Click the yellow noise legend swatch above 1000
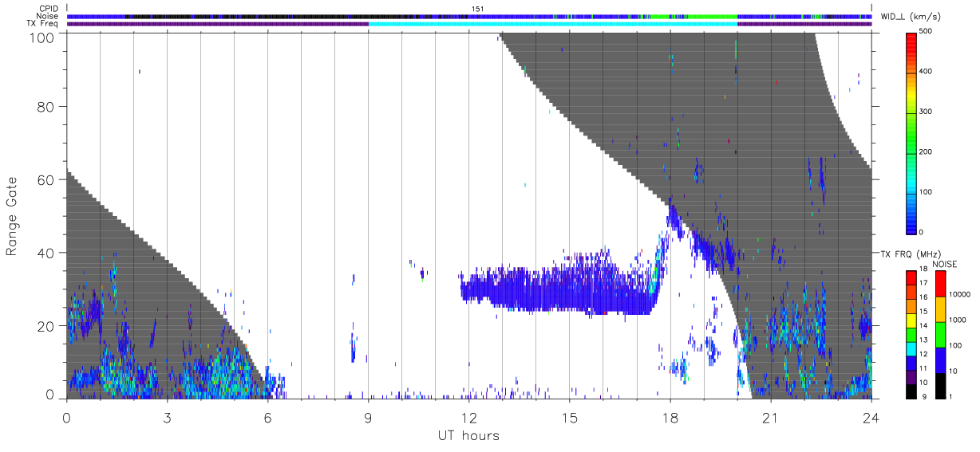 pyautogui.click(x=939, y=309)
